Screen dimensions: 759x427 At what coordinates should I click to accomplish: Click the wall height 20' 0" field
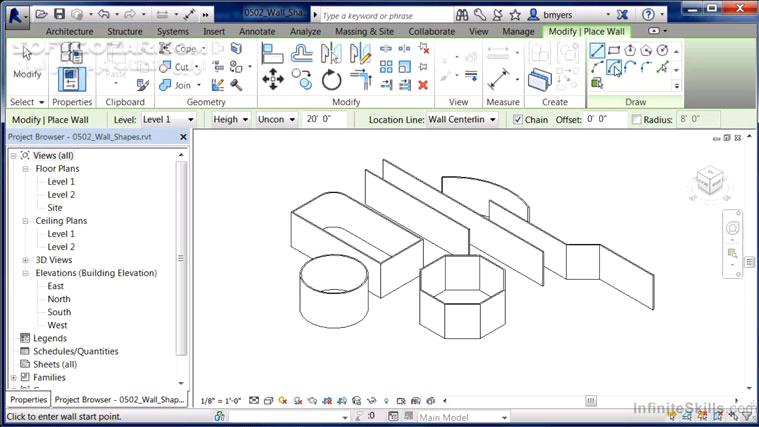(x=325, y=119)
